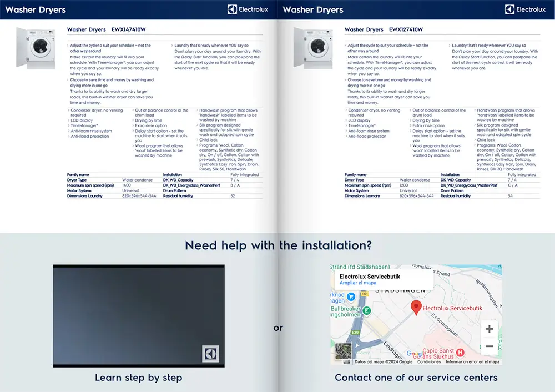Open map keyboard shortcuts icon

pyautogui.click(x=346, y=361)
